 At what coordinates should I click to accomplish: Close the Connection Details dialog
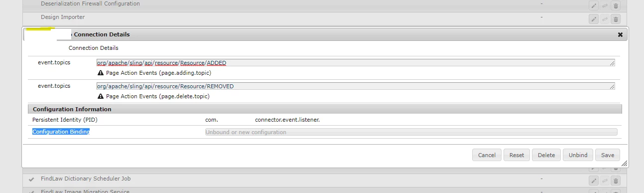pos(620,34)
